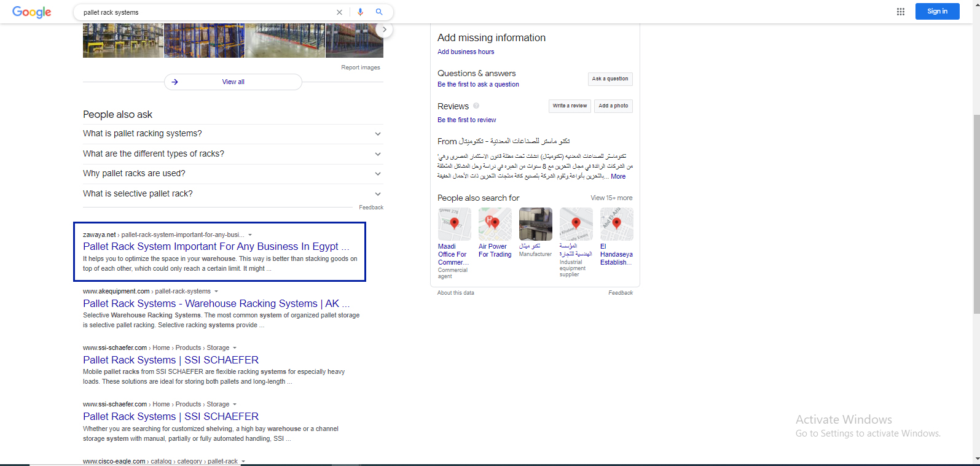Screen dimensions: 980x466
Task: Click the scrollbar up arrow
Action: (976, 4)
